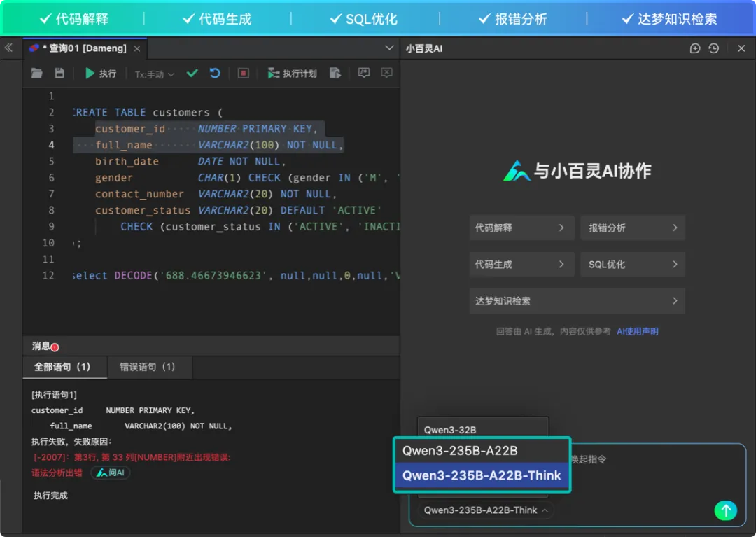Image resolution: width=756 pixels, height=537 pixels.
Task: Click the gender CHAR(1) CHECK line
Action: click(x=247, y=177)
